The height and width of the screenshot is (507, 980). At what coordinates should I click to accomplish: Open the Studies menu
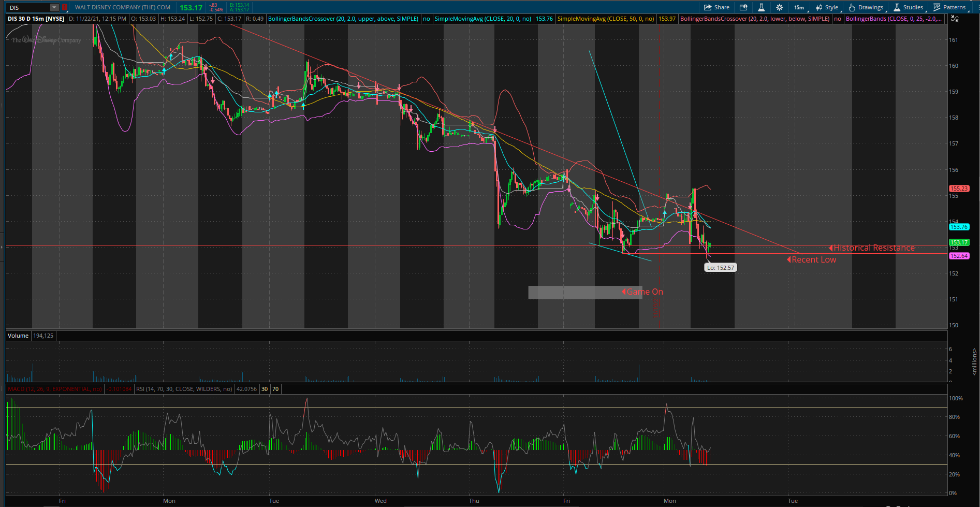(x=909, y=7)
